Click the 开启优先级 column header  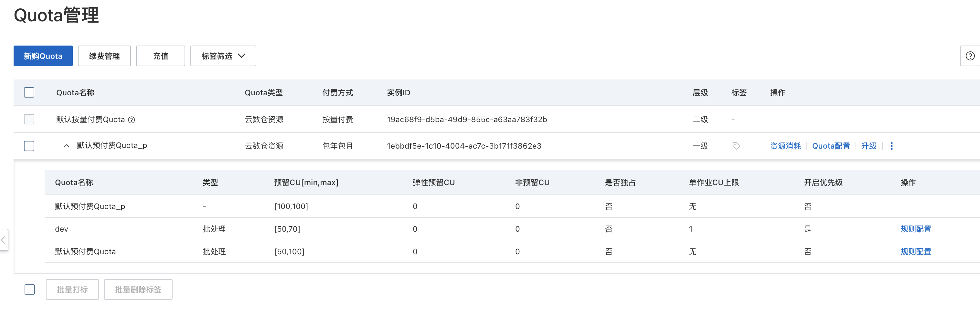823,183
